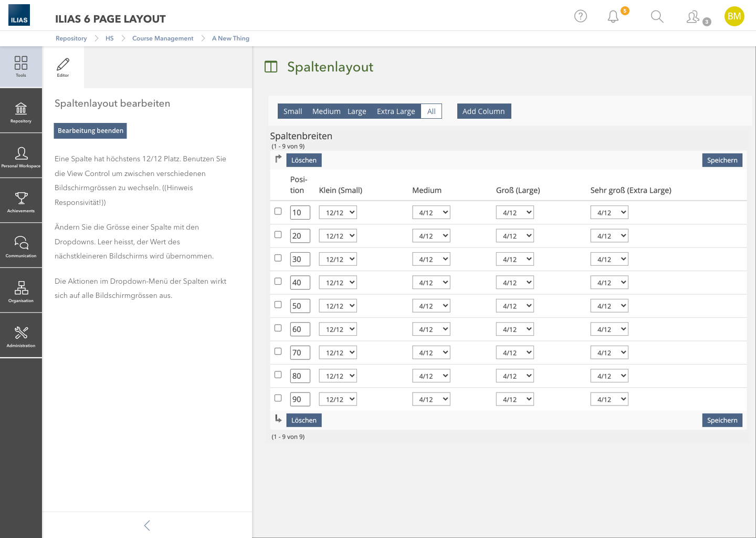This screenshot has width=756, height=538.
Task: Open Repository in the sidebar
Action: [x=21, y=111]
